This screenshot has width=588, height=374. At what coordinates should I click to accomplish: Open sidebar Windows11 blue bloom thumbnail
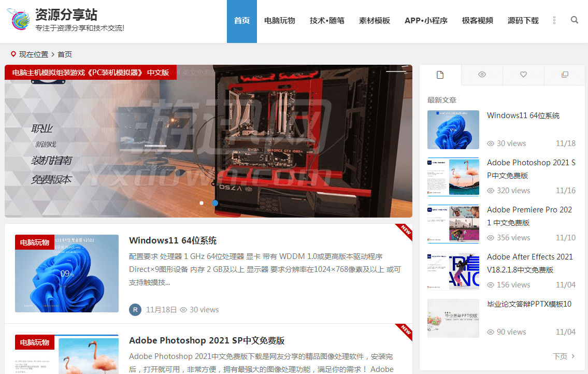click(453, 130)
